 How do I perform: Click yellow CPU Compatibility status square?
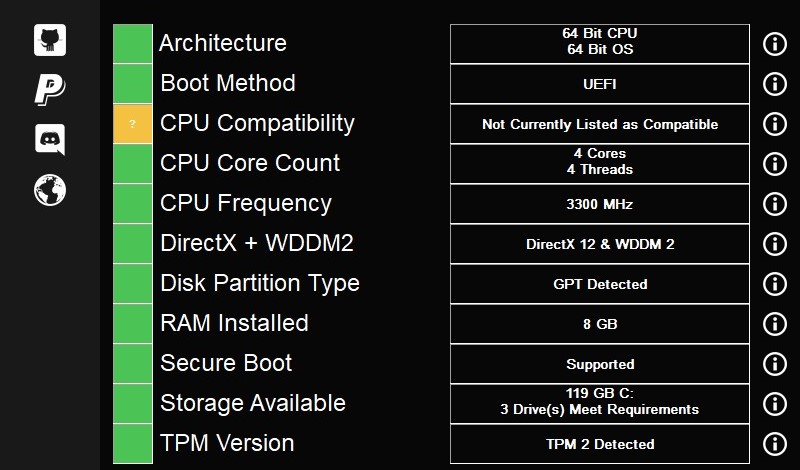(133, 124)
